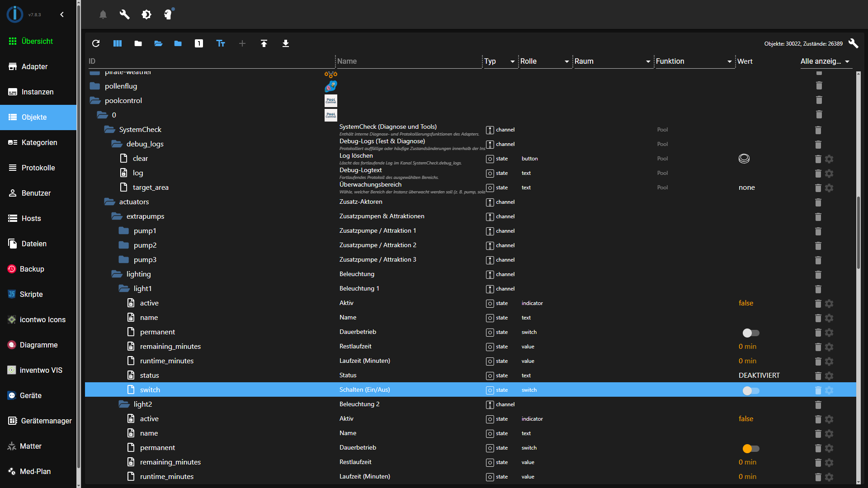Click the notifications bell icon
This screenshot has width=868, height=488.
click(x=103, y=14)
